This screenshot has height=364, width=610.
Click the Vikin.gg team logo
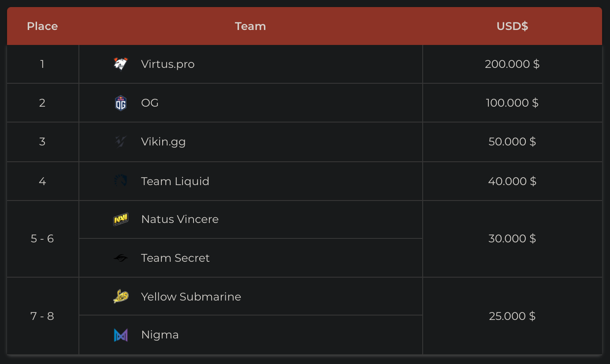point(120,141)
